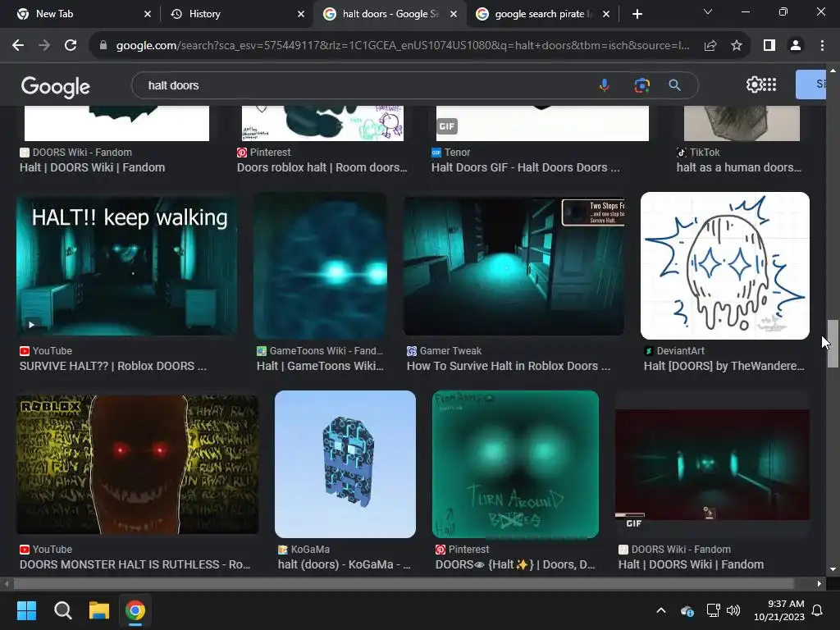Open the Doors roblox halt Pinterest link
Viewport: 840px width, 630px height.
click(x=322, y=167)
